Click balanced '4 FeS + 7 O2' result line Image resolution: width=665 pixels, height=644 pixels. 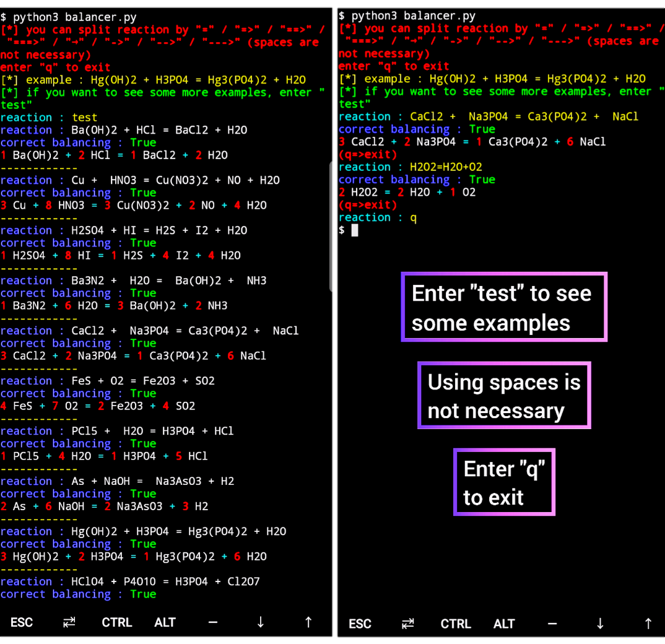pyautogui.click(x=98, y=406)
